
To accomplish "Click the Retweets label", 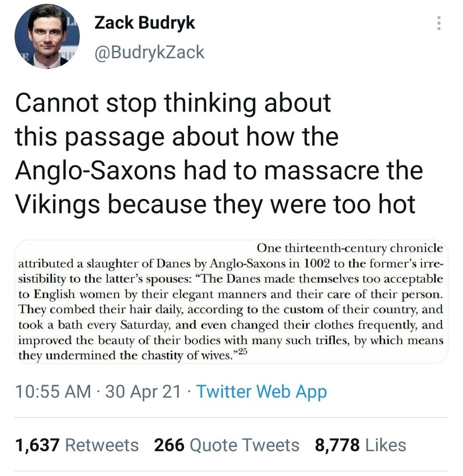I will pos(101,445).
